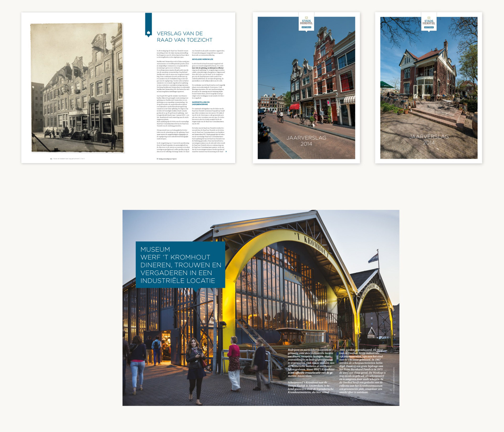This screenshot has height=432, width=504.
Task: Open the vintage black-and-white canal house photo
Action: pyautogui.click(x=77, y=88)
